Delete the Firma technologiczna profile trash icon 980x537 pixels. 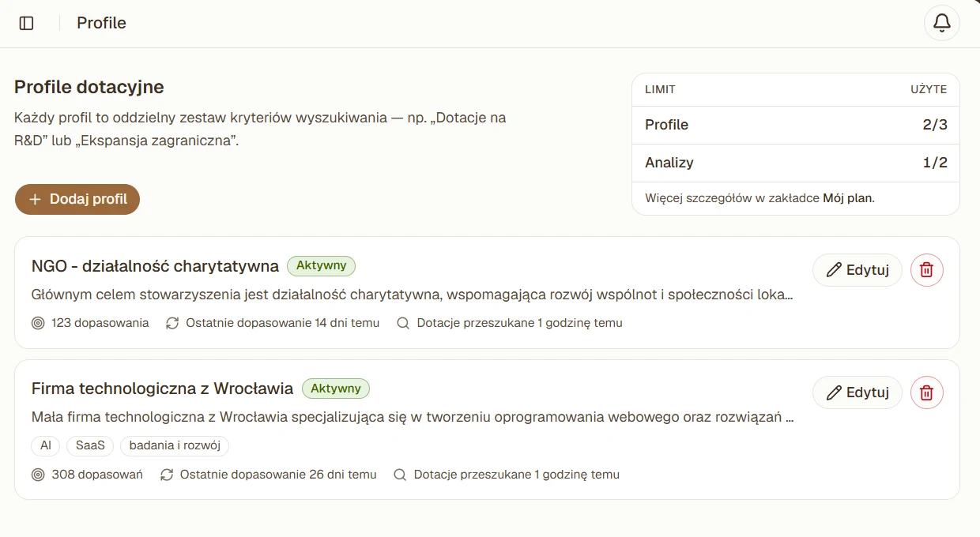927,392
